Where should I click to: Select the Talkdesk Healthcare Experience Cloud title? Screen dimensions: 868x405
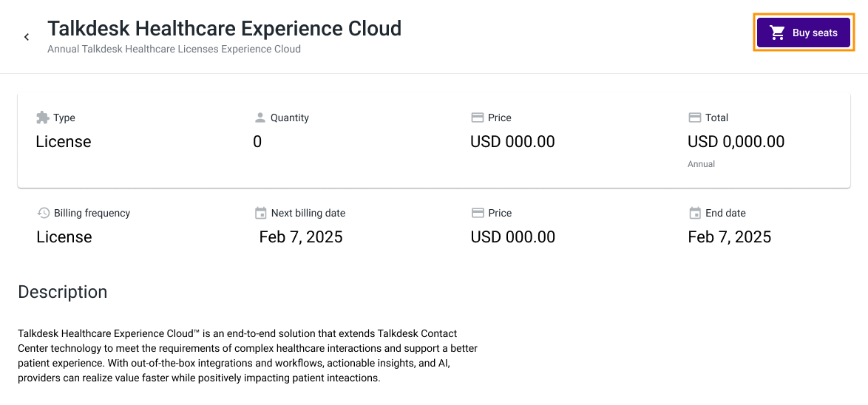click(224, 27)
